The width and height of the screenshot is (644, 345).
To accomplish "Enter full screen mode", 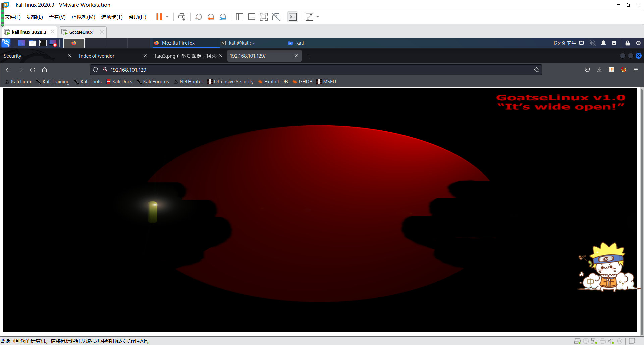I will pyautogui.click(x=264, y=17).
